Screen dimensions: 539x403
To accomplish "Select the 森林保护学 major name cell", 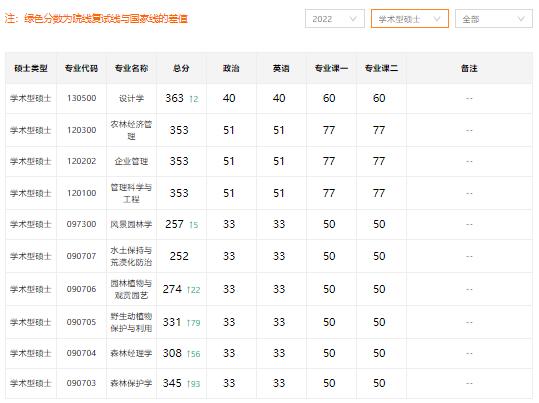I will [x=131, y=383].
